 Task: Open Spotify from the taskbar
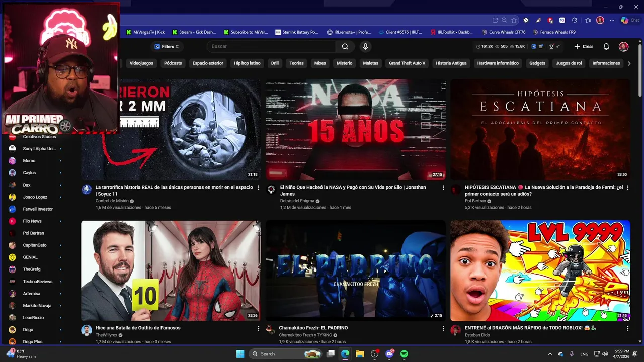[404, 354]
